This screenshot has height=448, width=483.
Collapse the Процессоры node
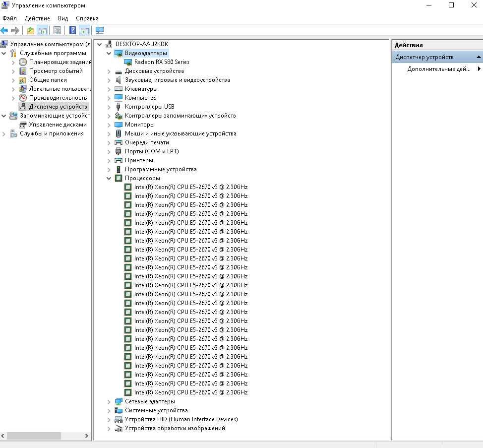(x=109, y=178)
